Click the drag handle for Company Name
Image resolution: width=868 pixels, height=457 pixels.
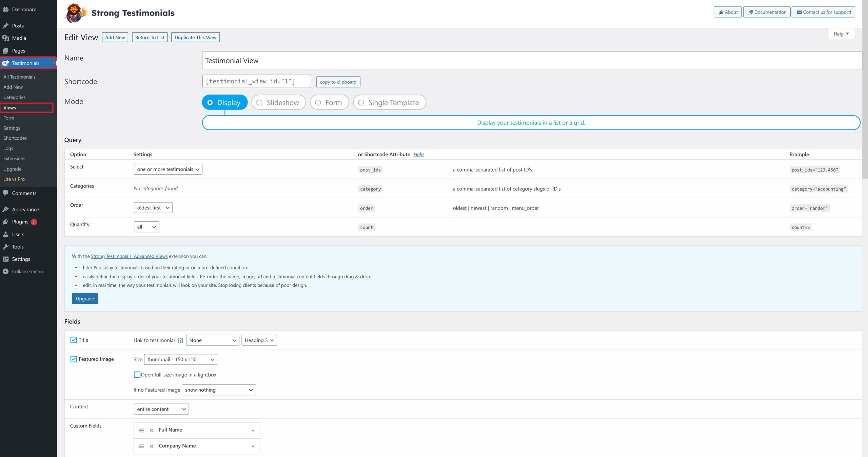[141, 446]
